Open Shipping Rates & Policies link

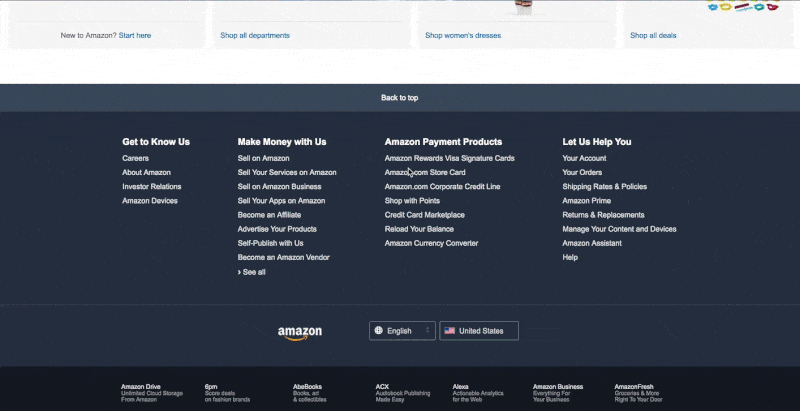pyautogui.click(x=605, y=187)
